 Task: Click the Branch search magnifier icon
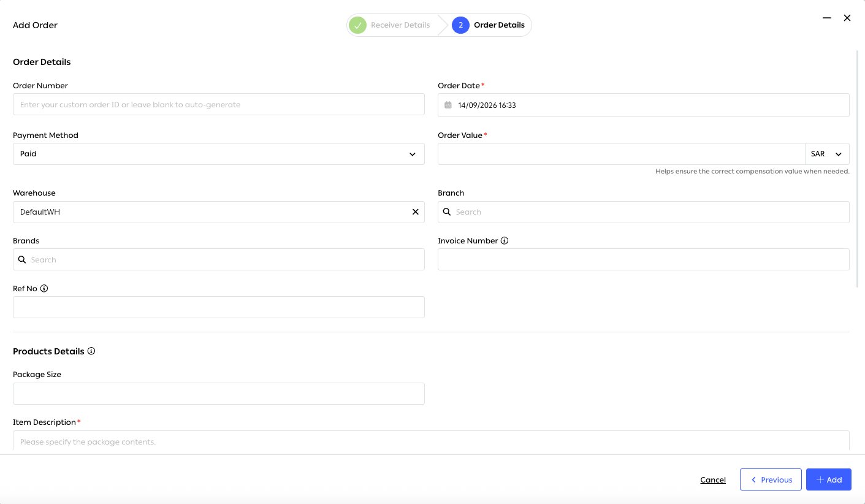447,212
